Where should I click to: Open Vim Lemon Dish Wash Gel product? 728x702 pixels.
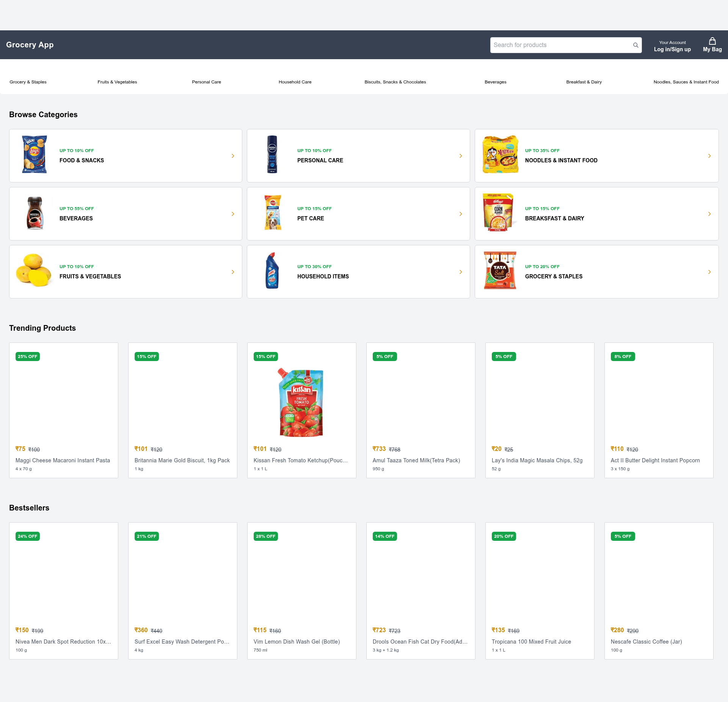pos(297,642)
